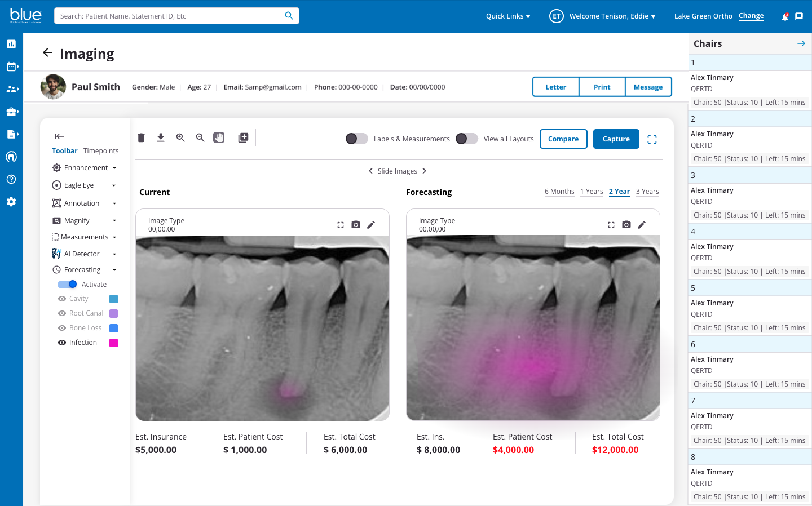The width and height of the screenshot is (812, 506).
Task: Turn off the Forecasting Activate switch
Action: pos(67,285)
